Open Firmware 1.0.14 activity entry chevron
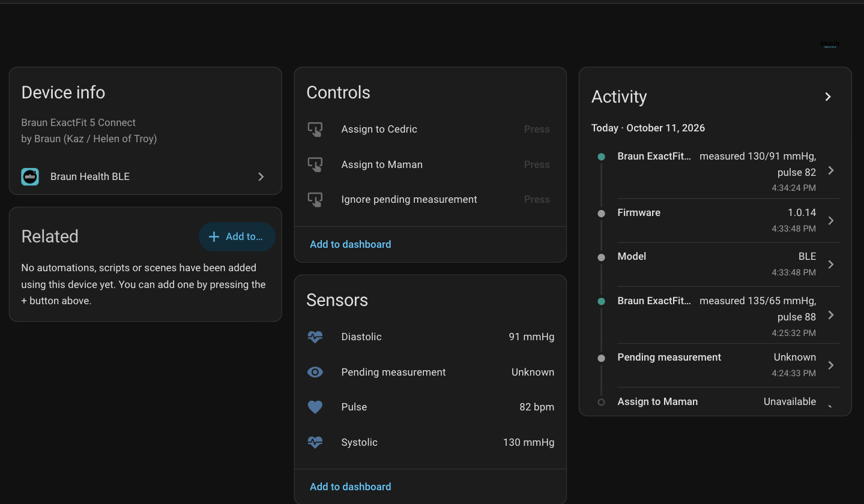The image size is (864, 504). click(831, 220)
